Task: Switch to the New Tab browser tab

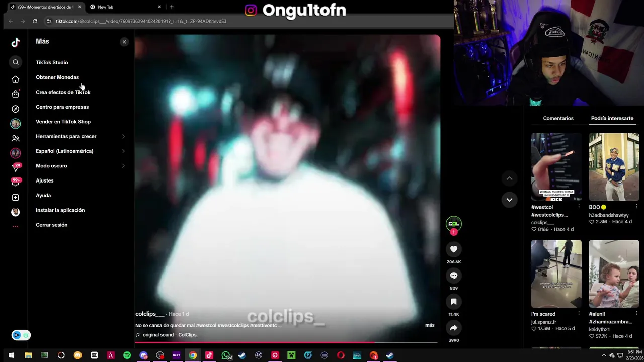Action: pyautogui.click(x=126, y=7)
